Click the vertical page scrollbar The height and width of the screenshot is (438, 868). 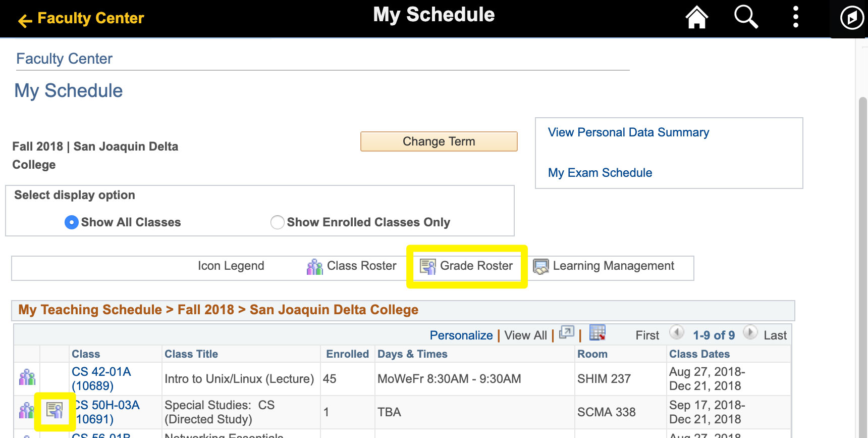click(x=862, y=253)
